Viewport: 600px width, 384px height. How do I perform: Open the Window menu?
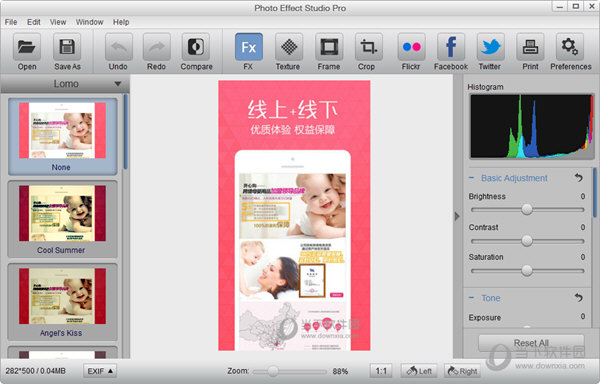pyautogui.click(x=90, y=22)
